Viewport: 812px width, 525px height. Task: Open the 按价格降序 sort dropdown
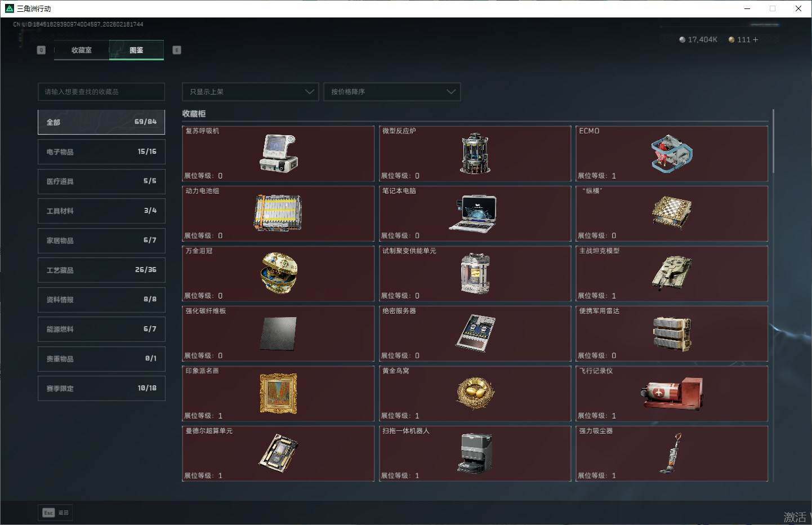pyautogui.click(x=392, y=92)
